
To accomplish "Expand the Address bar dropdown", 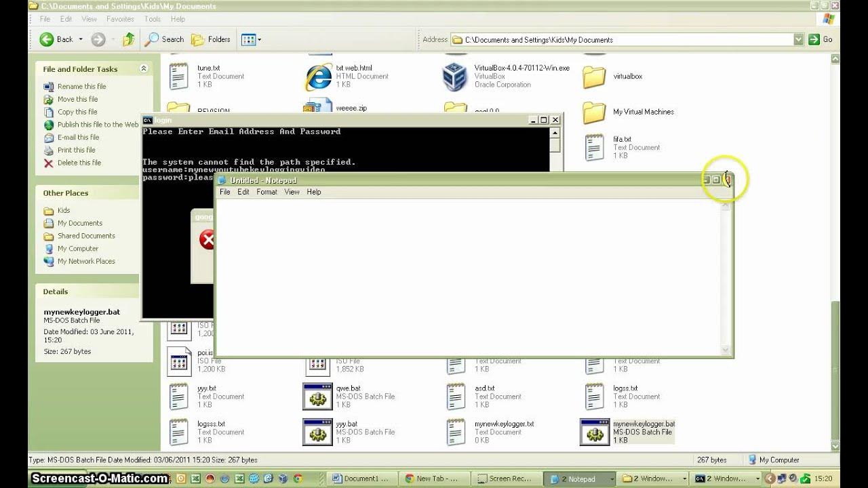I will tap(798, 39).
